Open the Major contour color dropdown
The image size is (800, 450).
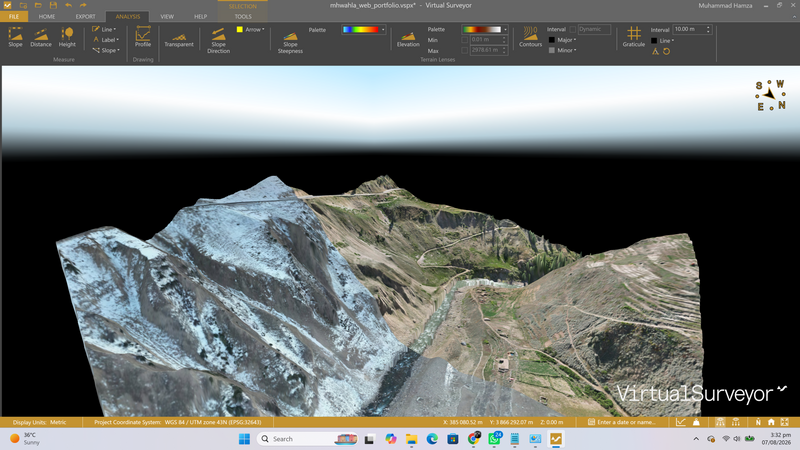pyautogui.click(x=567, y=40)
